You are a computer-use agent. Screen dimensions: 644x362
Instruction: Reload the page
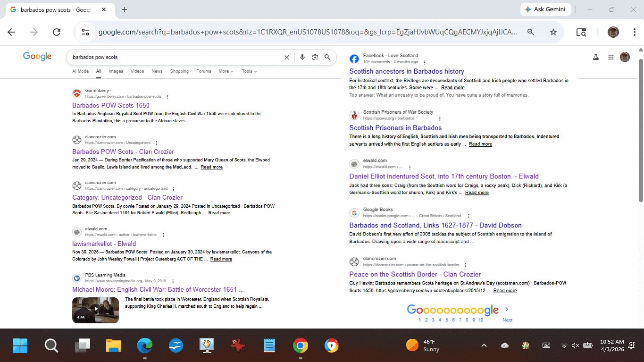(57, 32)
